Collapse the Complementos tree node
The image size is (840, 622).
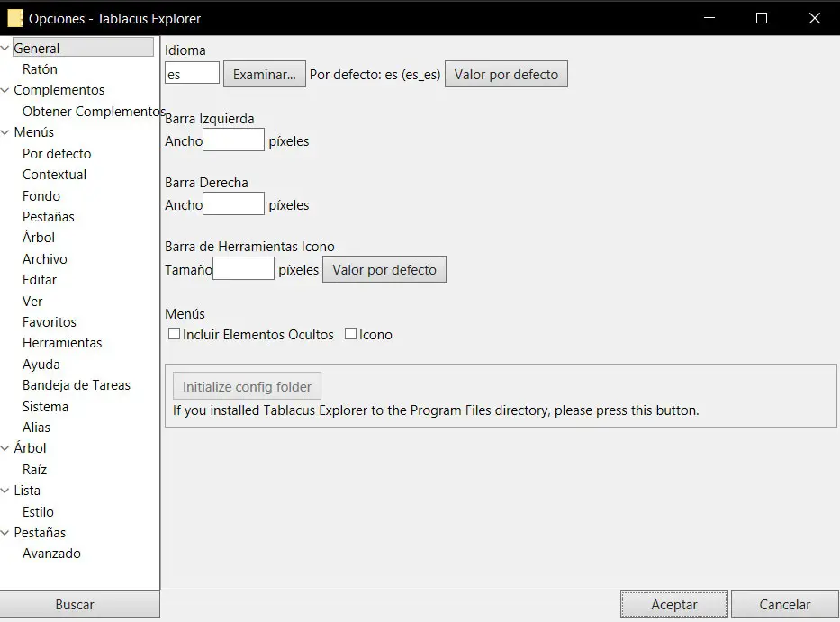[x=5, y=90]
